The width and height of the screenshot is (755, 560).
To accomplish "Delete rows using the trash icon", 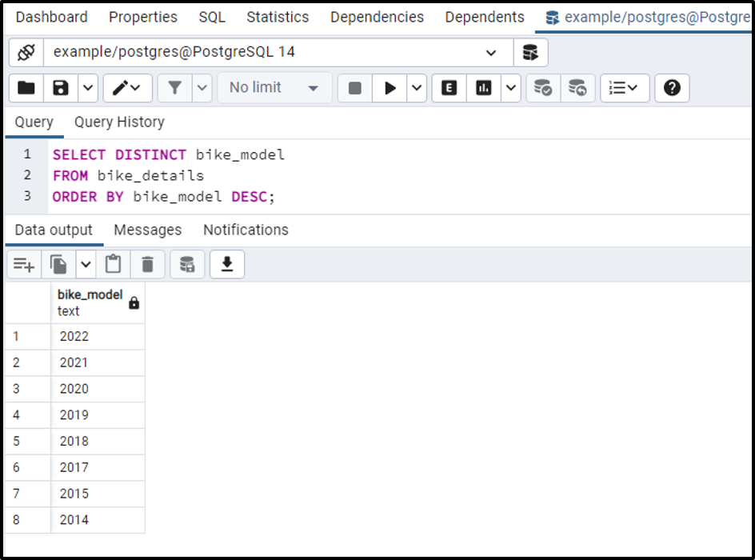I will (x=148, y=264).
